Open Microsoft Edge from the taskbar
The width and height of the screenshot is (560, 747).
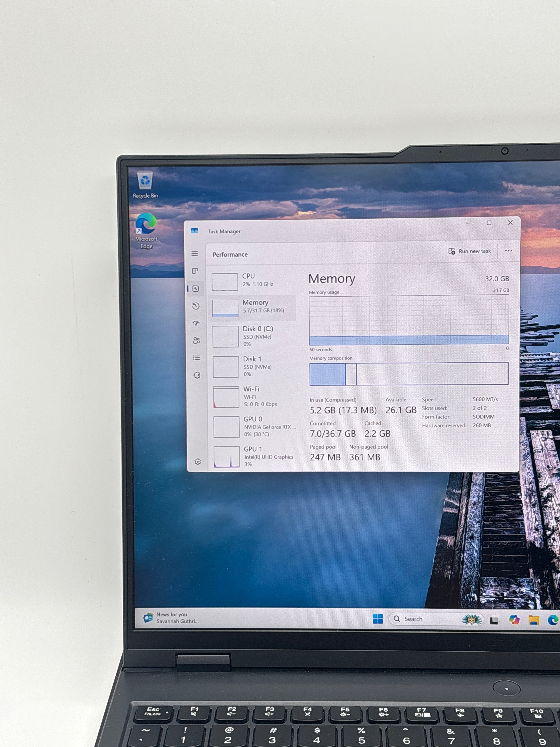tap(553, 620)
